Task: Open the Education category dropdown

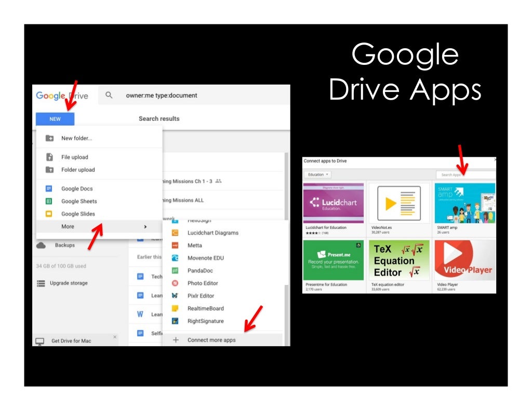Action: (317, 175)
